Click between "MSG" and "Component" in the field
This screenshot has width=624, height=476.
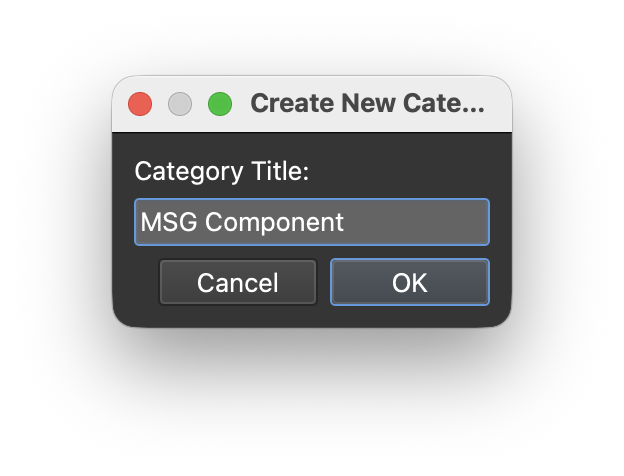(201, 222)
